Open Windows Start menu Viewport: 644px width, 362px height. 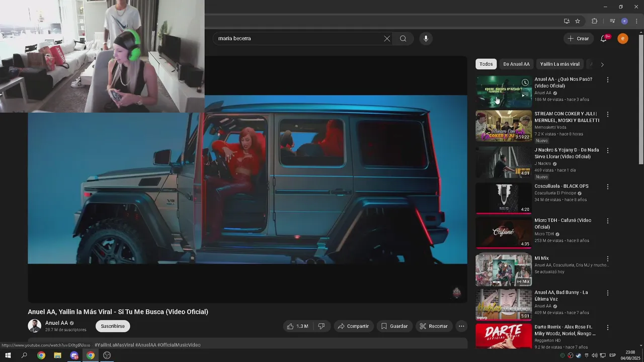[8, 355]
